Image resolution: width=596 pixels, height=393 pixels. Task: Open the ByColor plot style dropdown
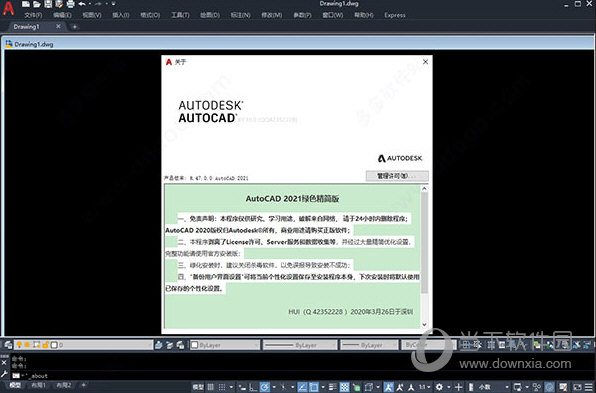click(x=428, y=345)
